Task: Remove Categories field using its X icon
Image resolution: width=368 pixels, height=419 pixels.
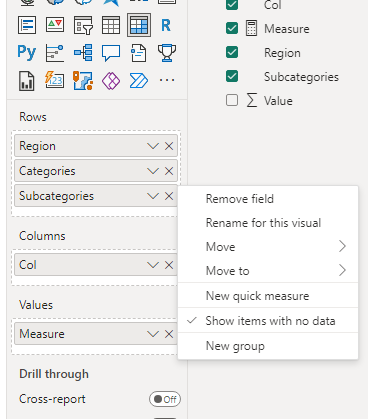Action: pos(169,171)
